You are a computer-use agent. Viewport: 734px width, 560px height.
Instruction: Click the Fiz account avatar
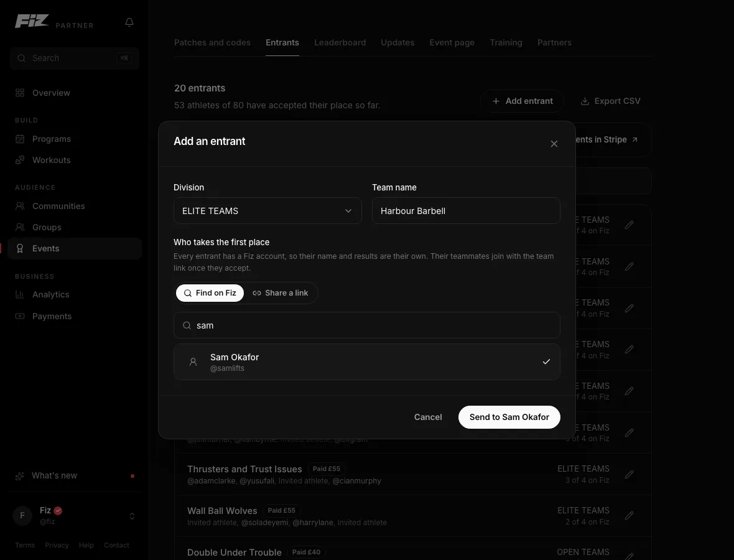[x=22, y=516]
